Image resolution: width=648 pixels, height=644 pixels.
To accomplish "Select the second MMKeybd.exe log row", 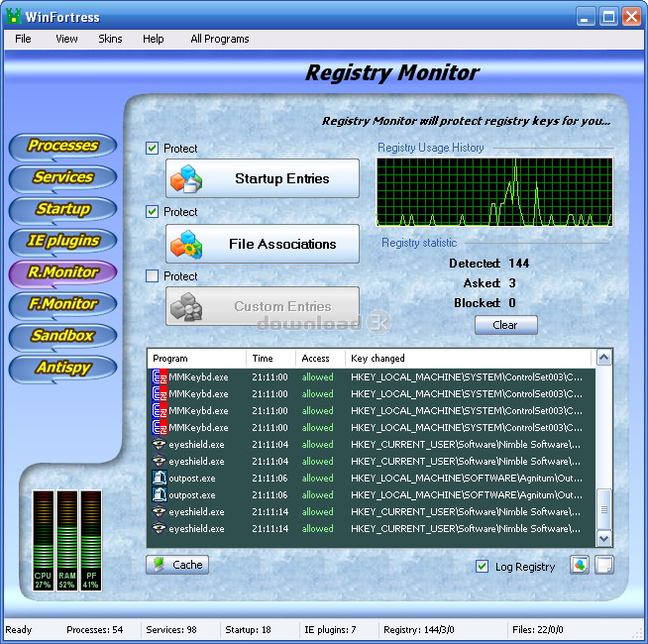I will tap(372, 394).
